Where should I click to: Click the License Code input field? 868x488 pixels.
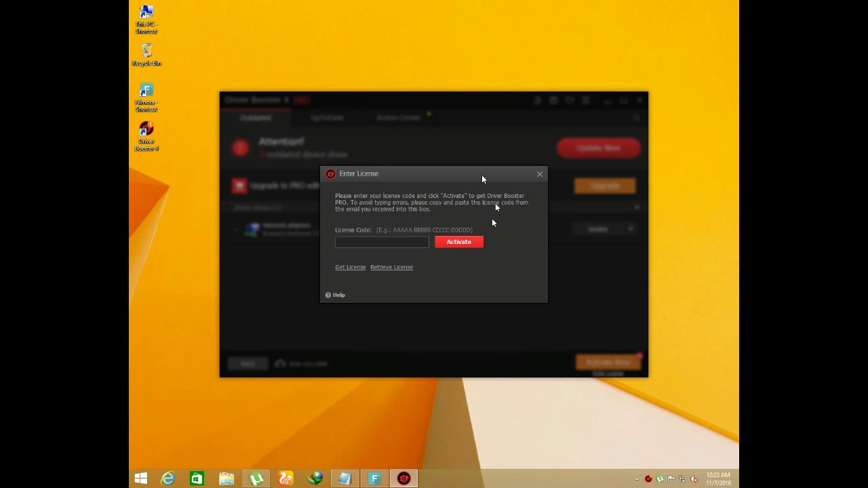382,242
